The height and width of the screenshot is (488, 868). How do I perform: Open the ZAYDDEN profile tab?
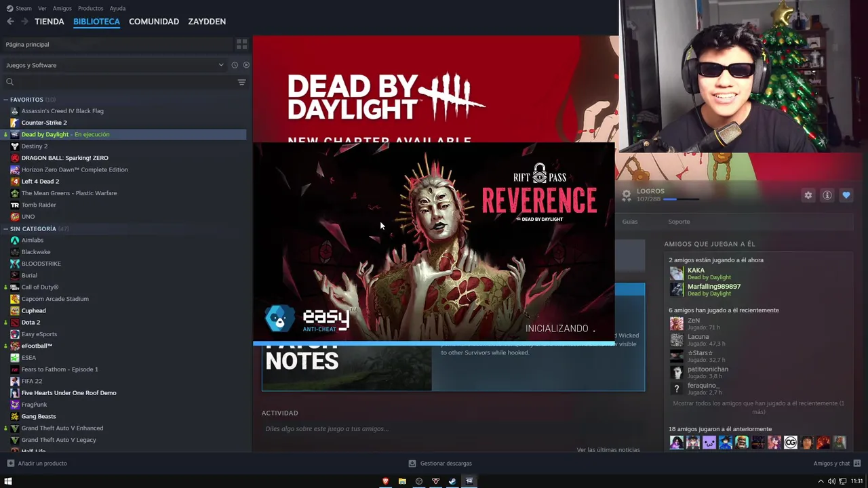tap(207, 22)
